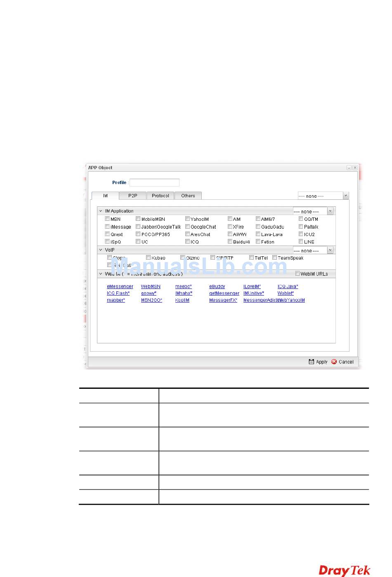Check the iSpQ option
The height and width of the screenshot is (577, 392).
(x=107, y=241)
